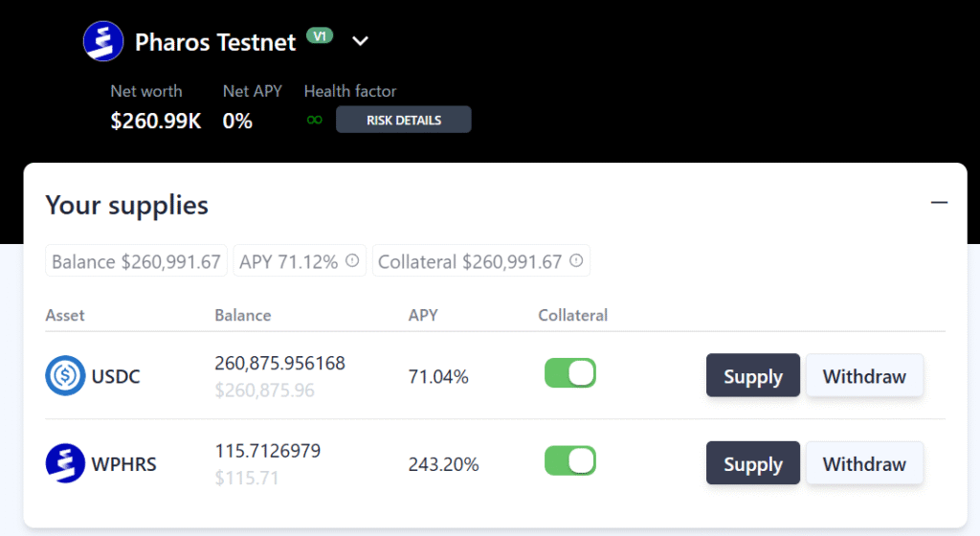Click the Balance $260,991.67 summary chip

(x=136, y=261)
